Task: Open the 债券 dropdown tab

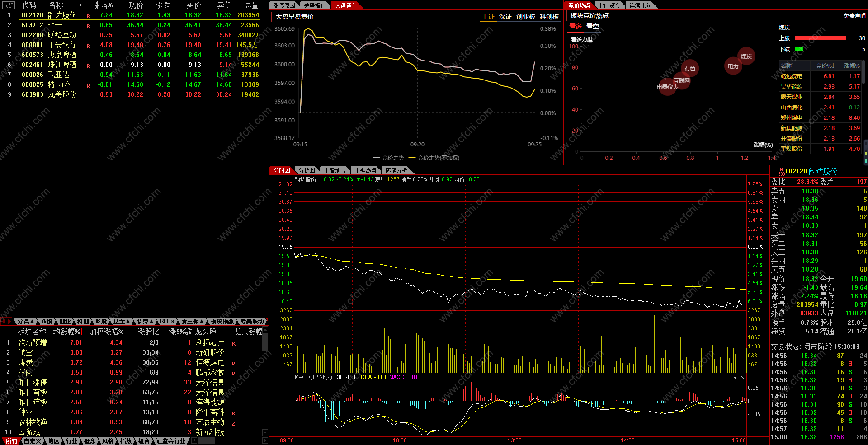Action: point(145,321)
